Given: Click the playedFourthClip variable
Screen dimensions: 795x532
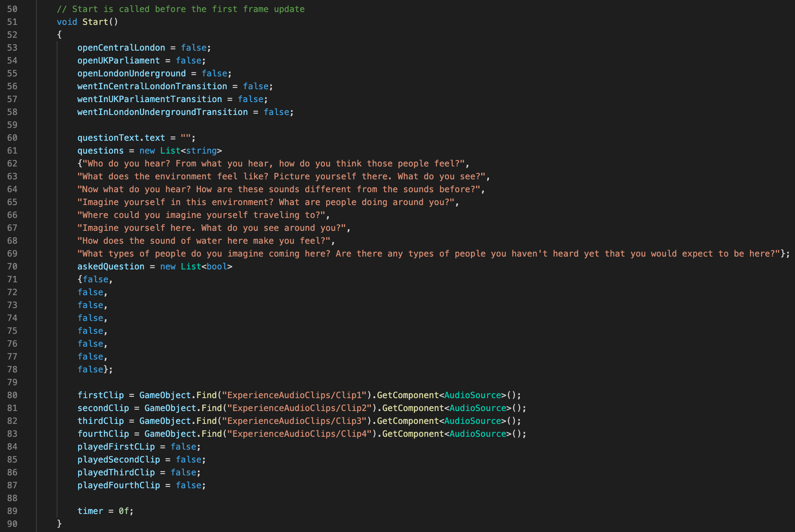Looking at the screenshot, I should pyautogui.click(x=118, y=485).
